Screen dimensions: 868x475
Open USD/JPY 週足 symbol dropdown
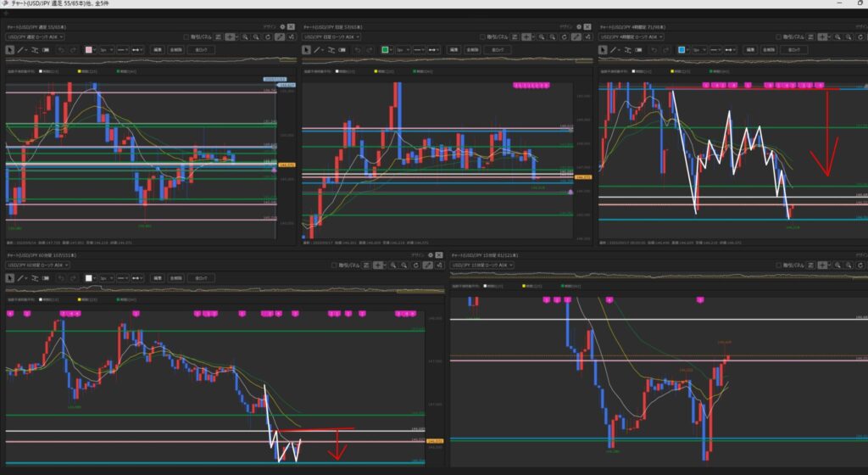click(x=36, y=37)
